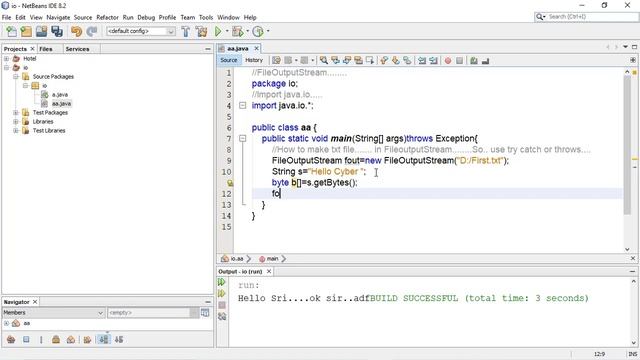Select a.java in project tree
This screenshot has height=360, width=640.
click(x=60, y=95)
